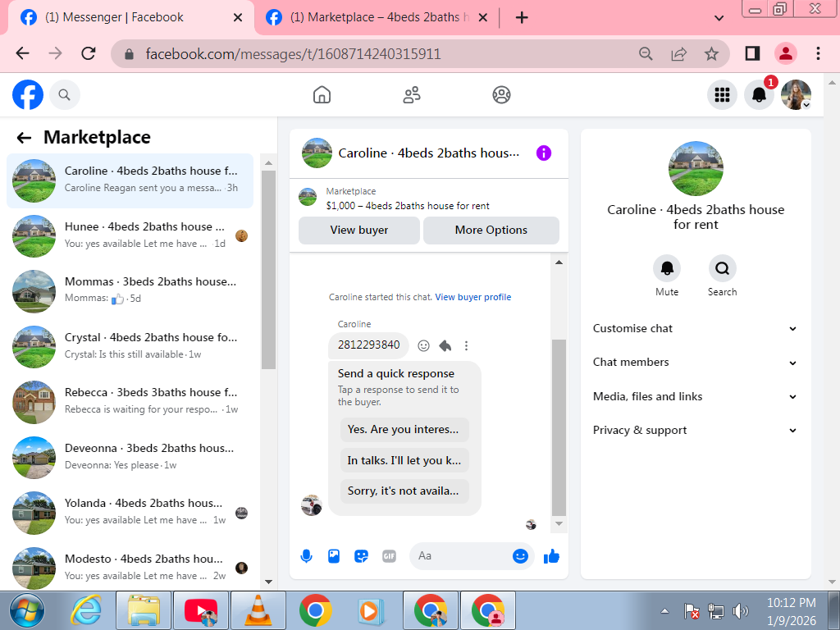Open the account profile picture menu
Screen dimensions: 840x630
[x=796, y=95]
